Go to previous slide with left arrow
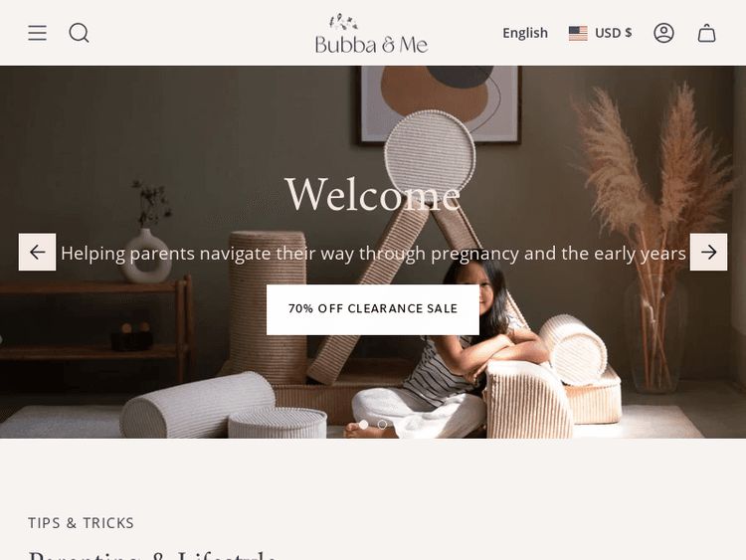 (x=37, y=252)
